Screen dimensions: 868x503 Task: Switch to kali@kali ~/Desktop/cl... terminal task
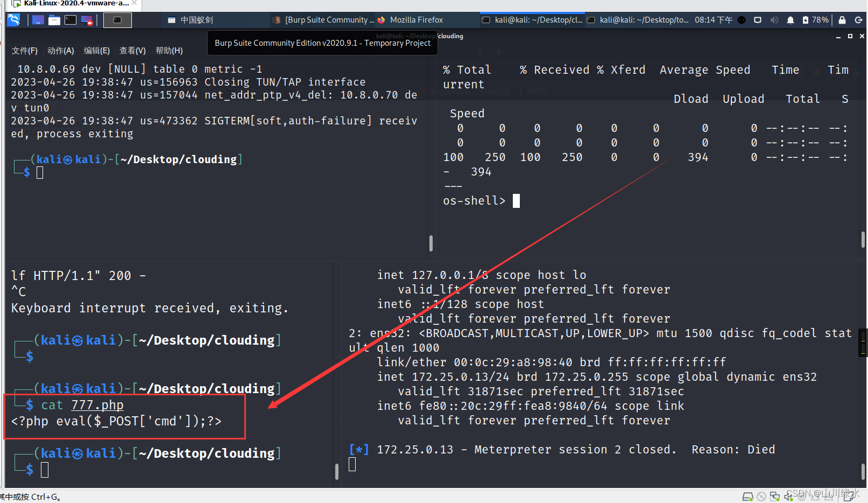click(x=532, y=20)
